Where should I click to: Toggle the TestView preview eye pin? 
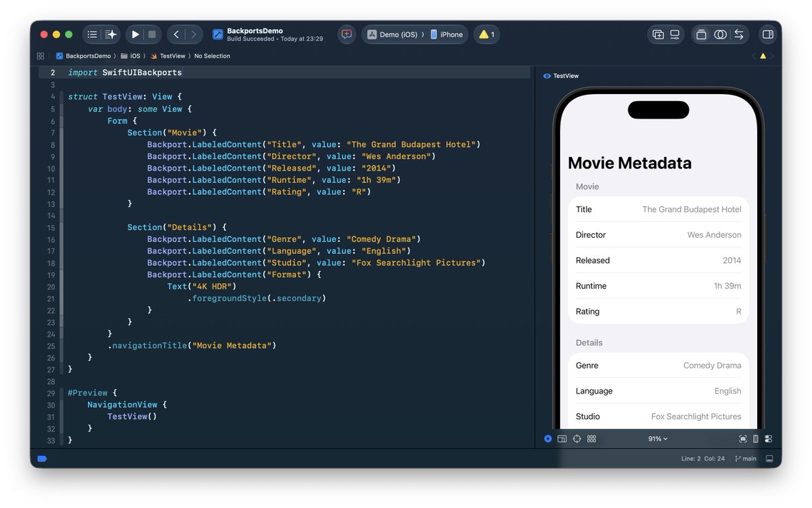pyautogui.click(x=547, y=76)
